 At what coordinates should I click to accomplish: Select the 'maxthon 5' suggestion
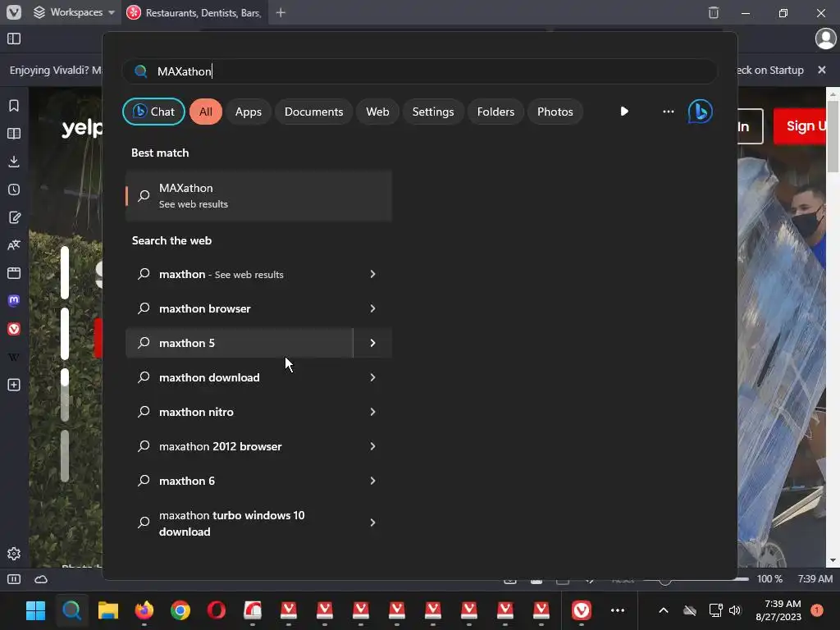pos(240,343)
